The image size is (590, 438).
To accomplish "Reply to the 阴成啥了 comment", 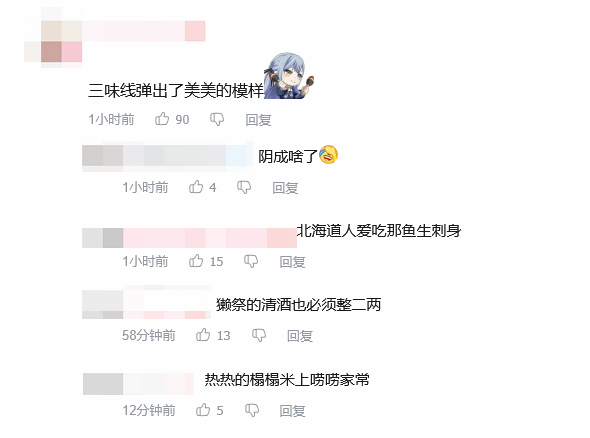I will point(285,187).
